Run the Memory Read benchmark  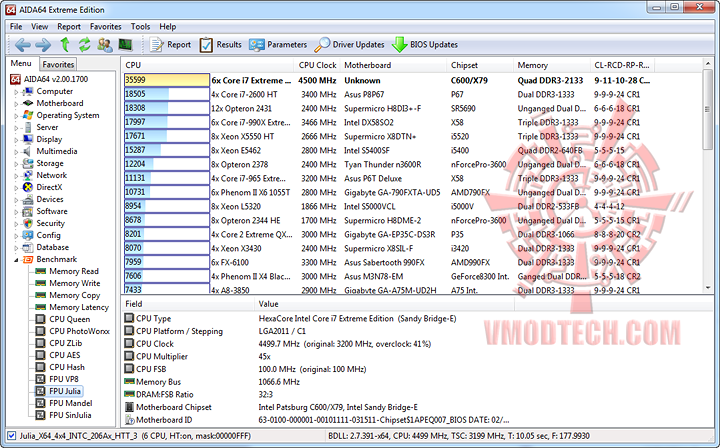pyautogui.click(x=74, y=271)
